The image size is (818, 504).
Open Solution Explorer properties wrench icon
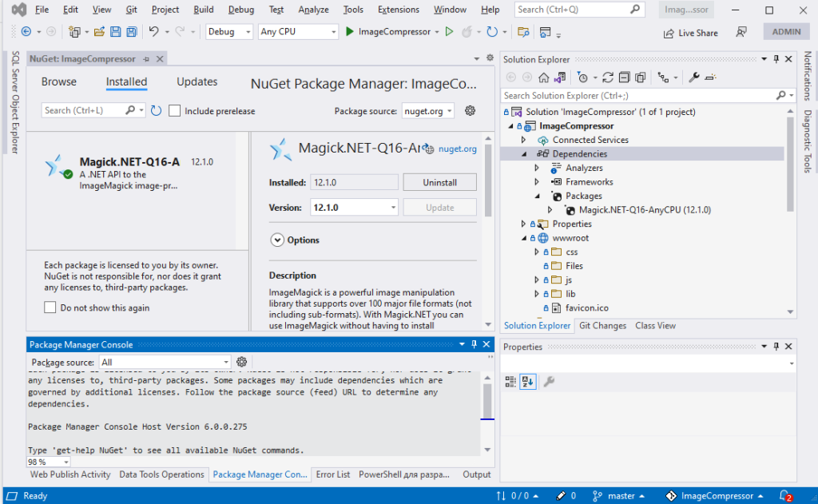(693, 77)
